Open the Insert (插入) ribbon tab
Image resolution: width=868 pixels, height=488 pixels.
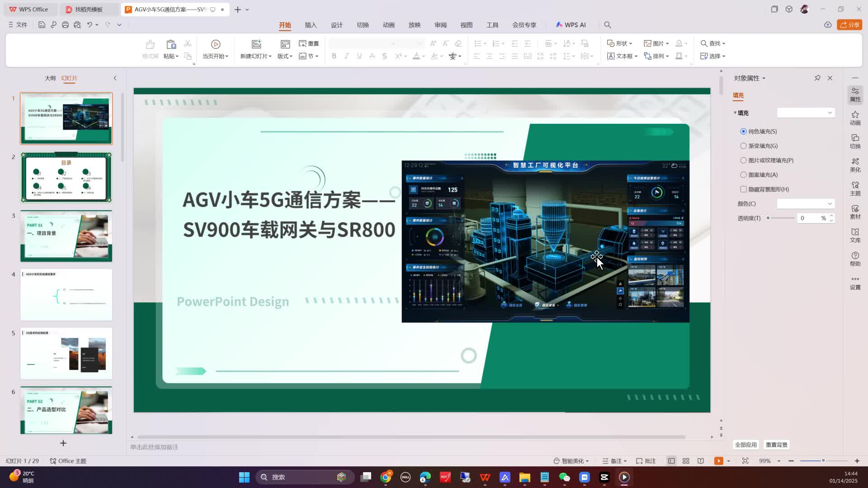pos(311,25)
